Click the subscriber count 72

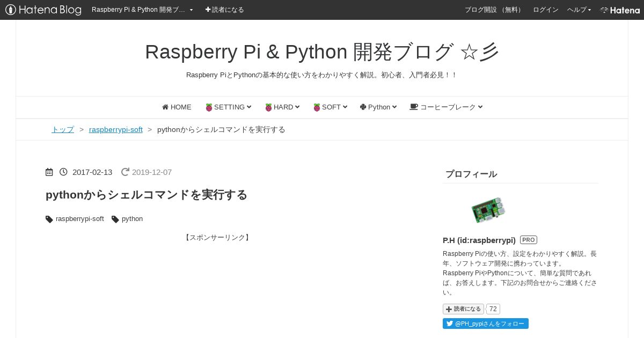pyautogui.click(x=493, y=309)
